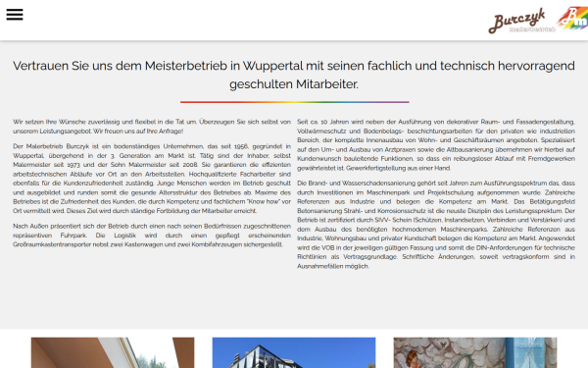Click the paragraph starting "Der Malerbetrieb Burczyk ist"
The height and width of the screenshot is (368, 588).
click(x=152, y=179)
